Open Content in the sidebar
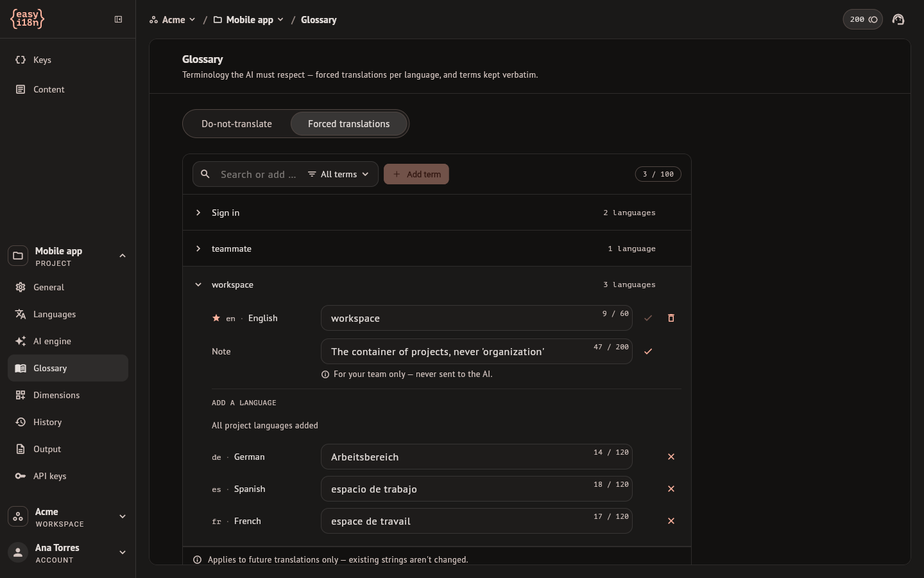This screenshot has width=924, height=578. point(68,89)
